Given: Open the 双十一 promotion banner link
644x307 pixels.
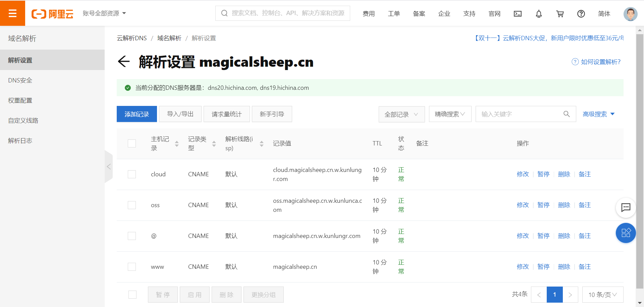Looking at the screenshot, I should point(548,38).
